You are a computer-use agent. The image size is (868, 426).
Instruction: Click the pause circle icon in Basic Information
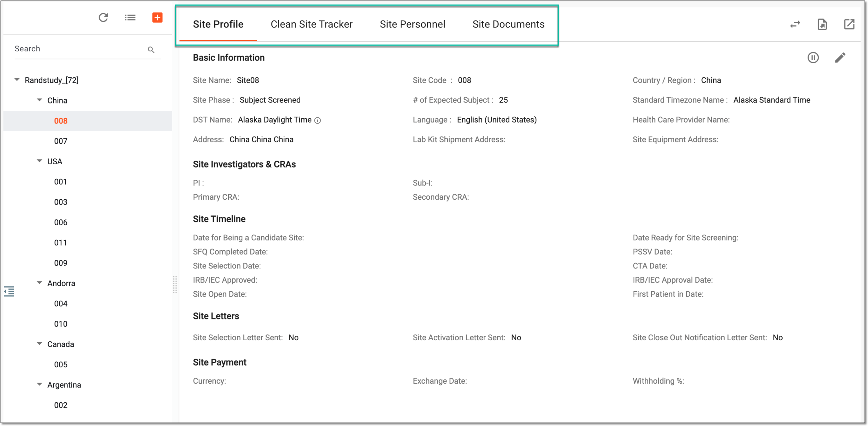813,58
